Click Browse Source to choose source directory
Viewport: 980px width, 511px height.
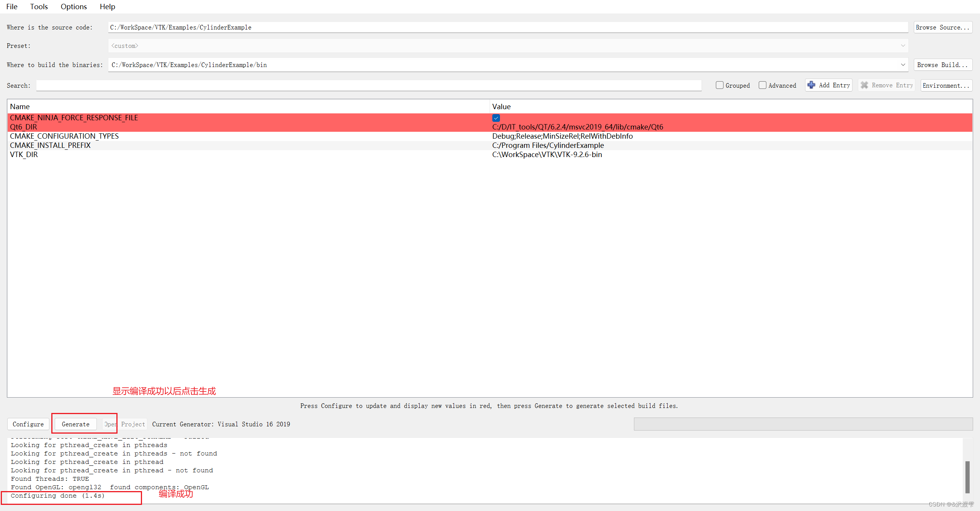(943, 27)
